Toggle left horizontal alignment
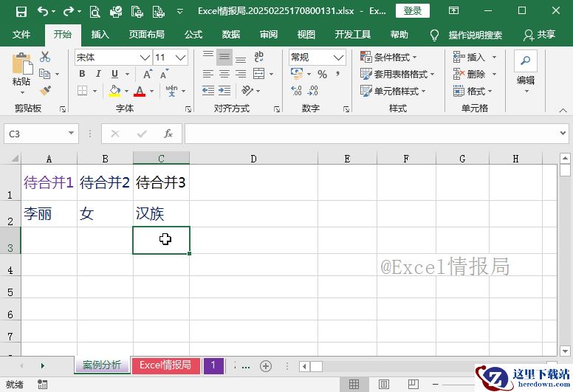Image resolution: width=573 pixels, height=392 pixels. point(208,74)
